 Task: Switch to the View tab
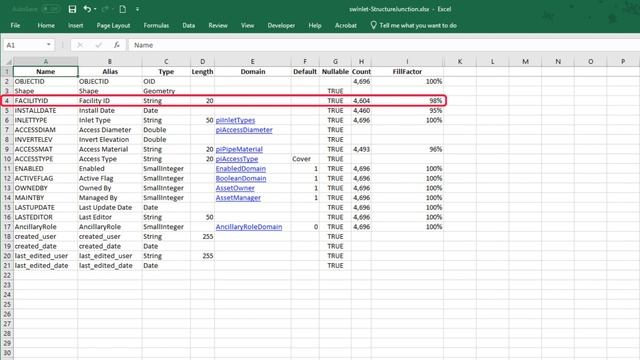[x=247, y=25]
